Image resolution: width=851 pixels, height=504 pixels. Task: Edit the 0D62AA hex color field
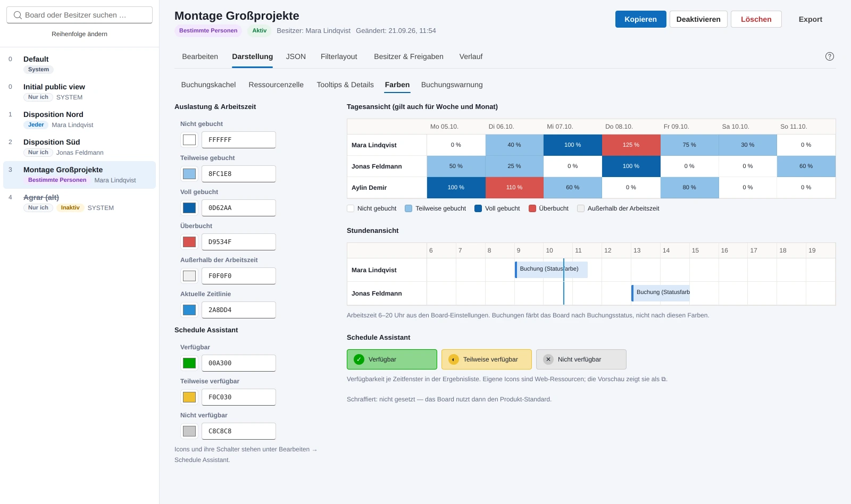point(239,208)
